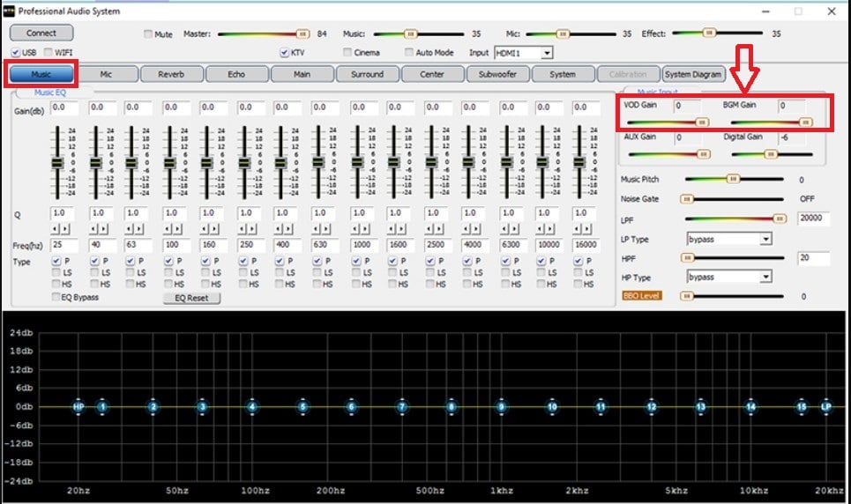
Task: Select EQ band node 13 on the graph
Action: (701, 407)
